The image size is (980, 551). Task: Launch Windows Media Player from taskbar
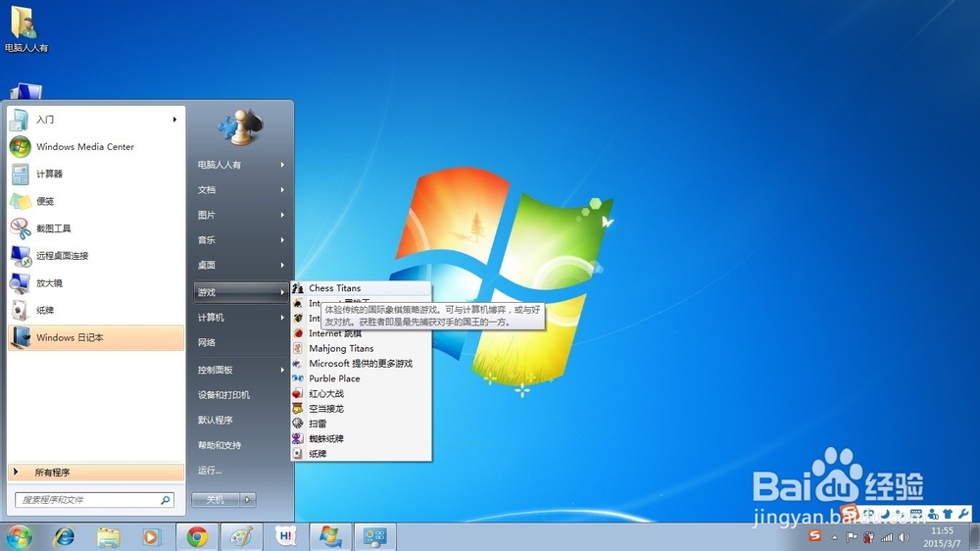[x=151, y=537]
